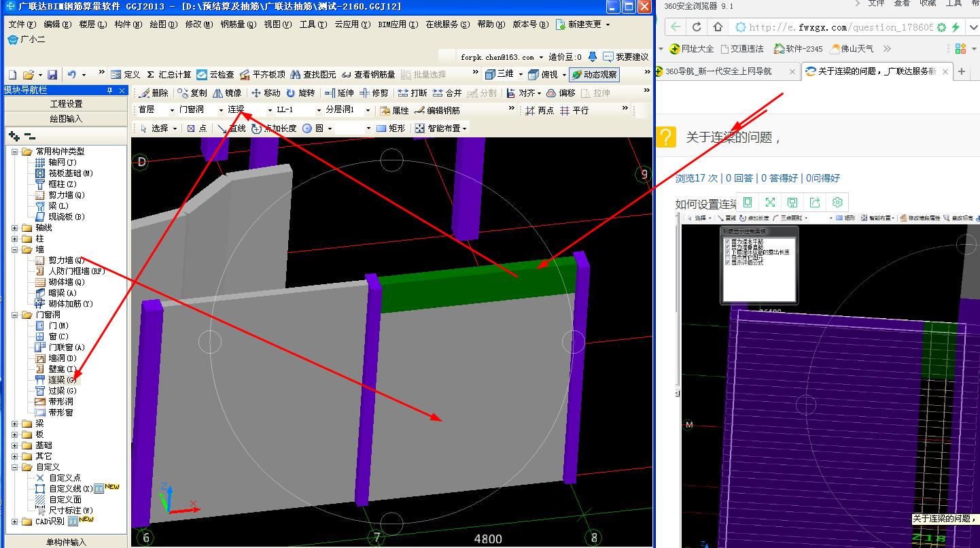The image size is (980, 548).
Task: Save project with the floppy disk icon
Action: point(52,75)
